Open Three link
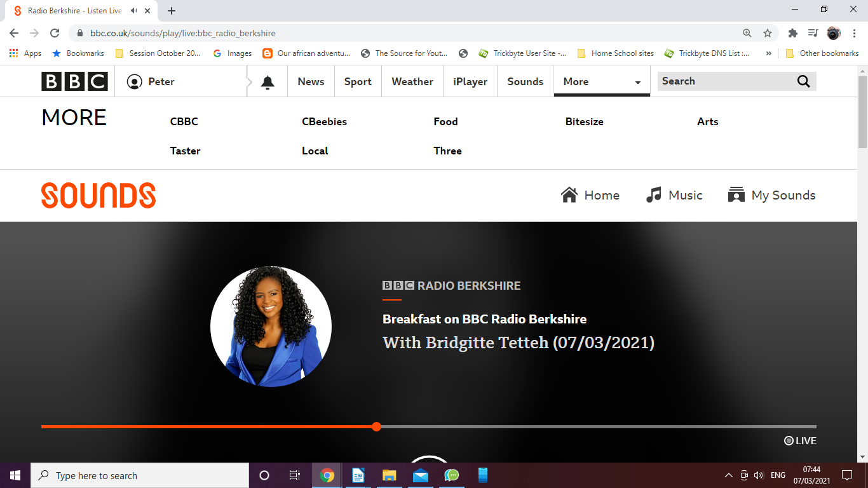 click(447, 151)
